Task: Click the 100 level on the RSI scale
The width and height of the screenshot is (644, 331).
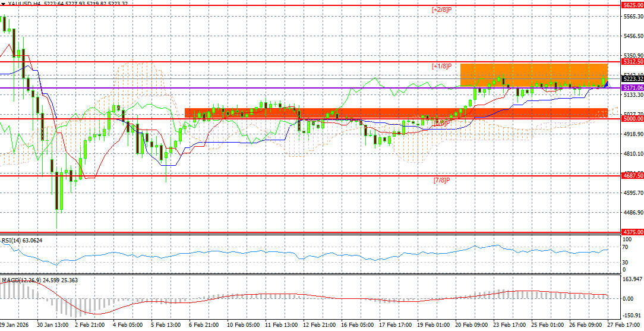Action: (627, 239)
